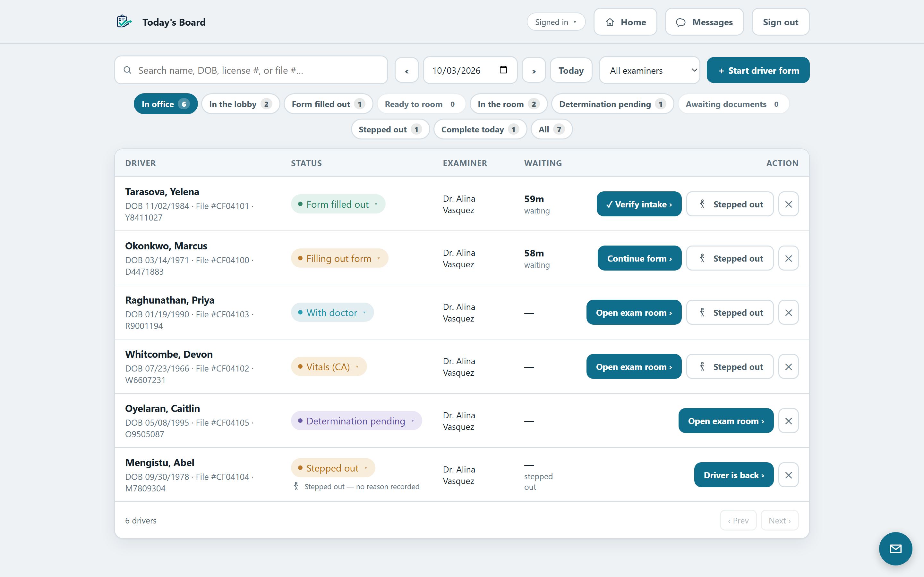
Task: Click the calendar icon in date field
Action: (x=503, y=70)
